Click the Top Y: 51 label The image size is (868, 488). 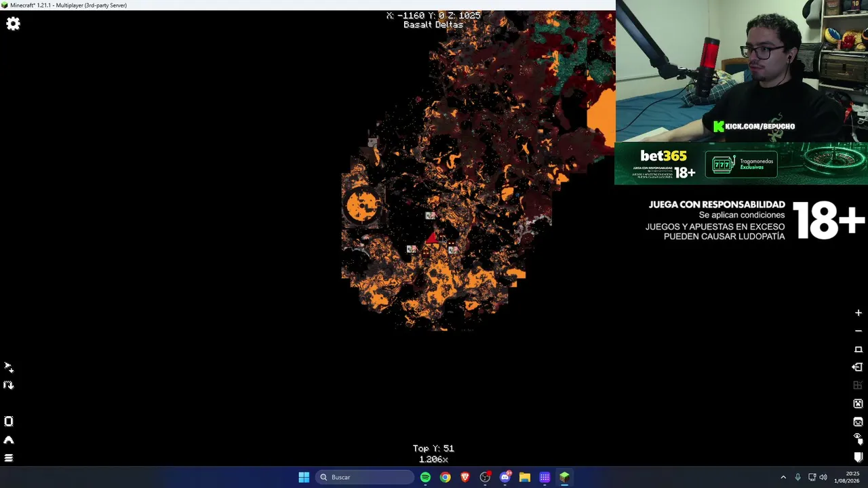click(x=433, y=449)
